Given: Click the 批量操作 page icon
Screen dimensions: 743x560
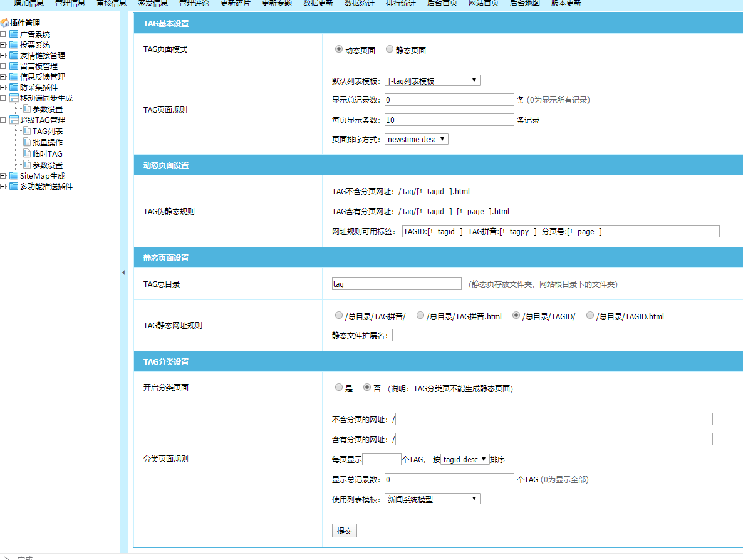Looking at the screenshot, I should coord(27,142).
